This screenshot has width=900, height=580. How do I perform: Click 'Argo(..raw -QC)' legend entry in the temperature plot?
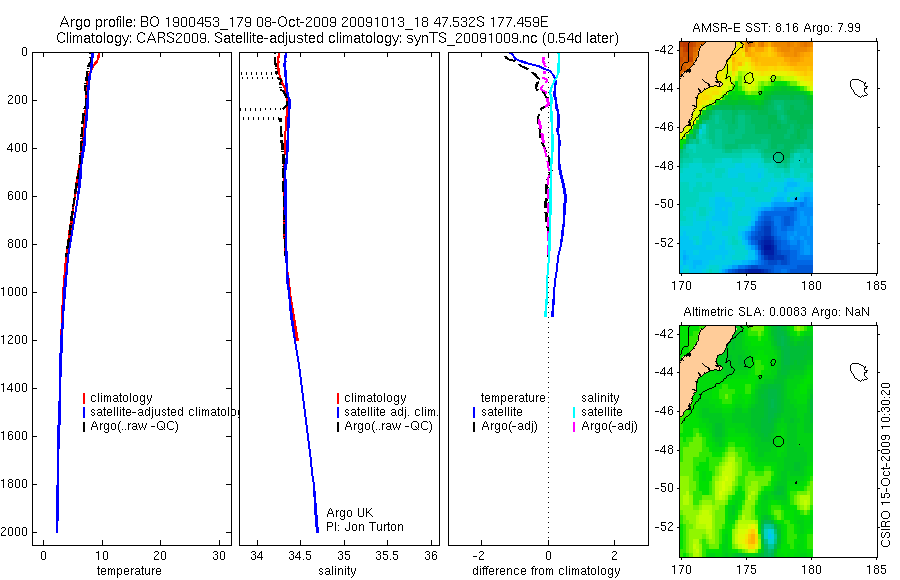134,426
